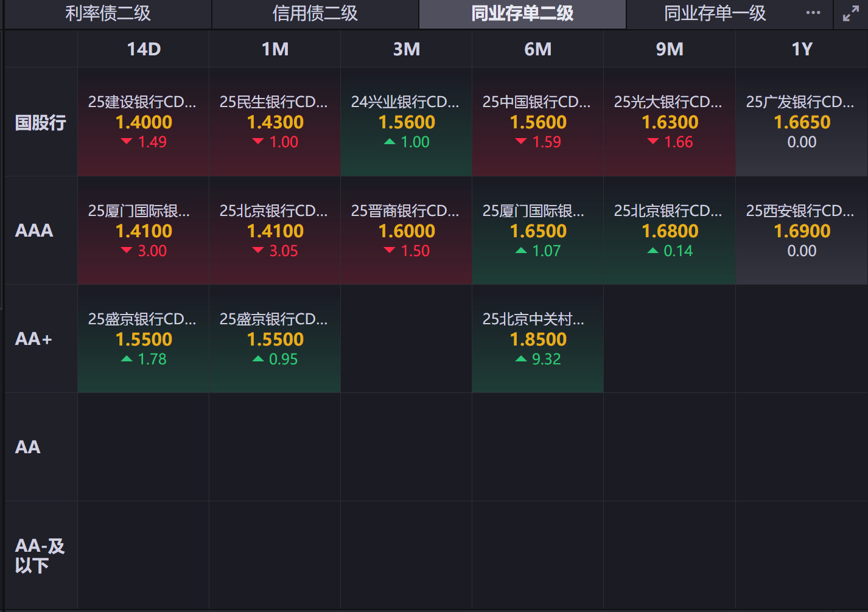Open the 25中国银行CD cell at 1.5600
868x612 pixels.
[538, 122]
